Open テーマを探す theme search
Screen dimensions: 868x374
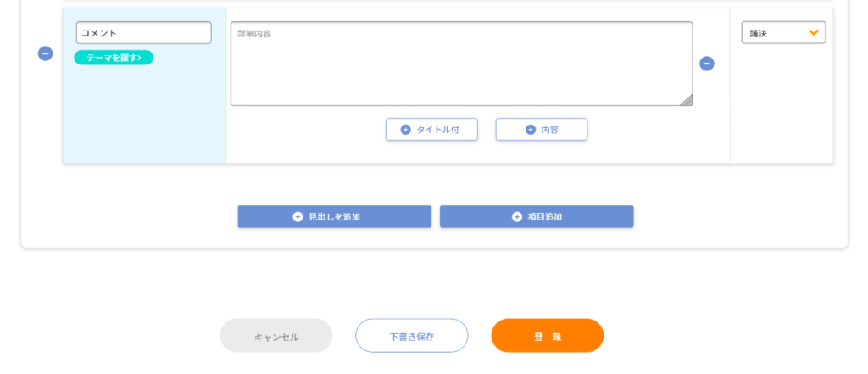point(114,58)
